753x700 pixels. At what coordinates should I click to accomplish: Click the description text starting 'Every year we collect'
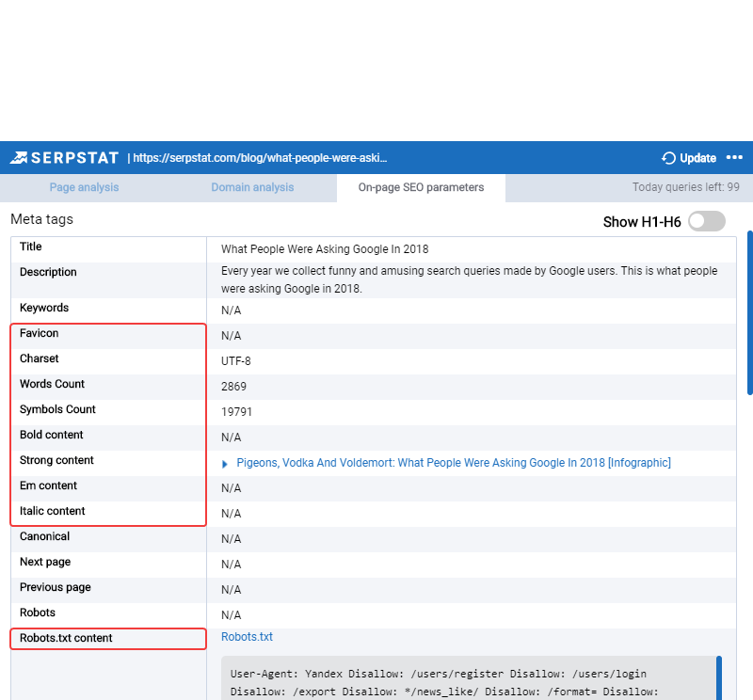tap(469, 279)
